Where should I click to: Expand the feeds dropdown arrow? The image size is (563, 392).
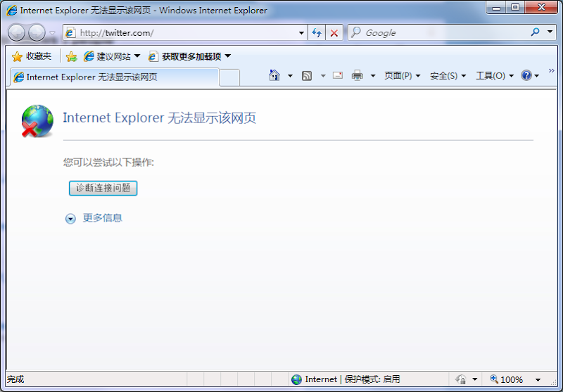[x=323, y=76]
